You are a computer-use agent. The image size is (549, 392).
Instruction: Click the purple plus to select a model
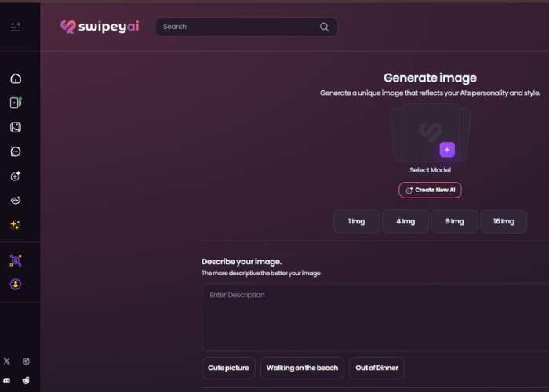tap(447, 150)
